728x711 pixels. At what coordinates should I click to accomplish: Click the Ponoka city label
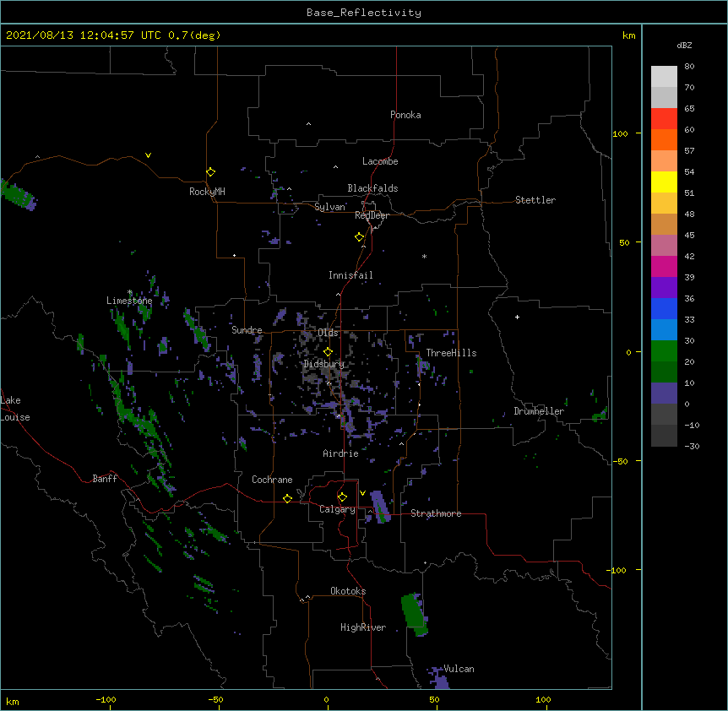click(x=405, y=115)
